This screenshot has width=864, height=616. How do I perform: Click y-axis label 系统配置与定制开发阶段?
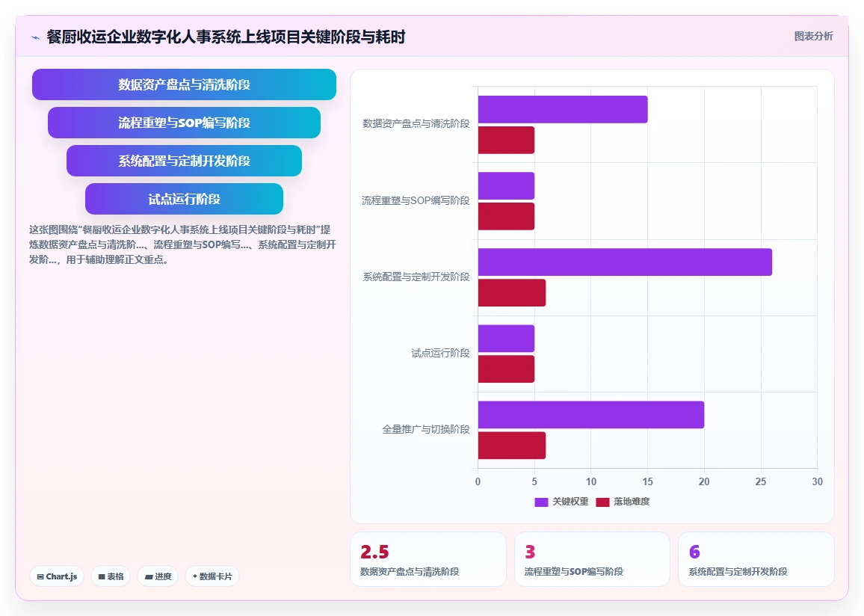click(416, 277)
